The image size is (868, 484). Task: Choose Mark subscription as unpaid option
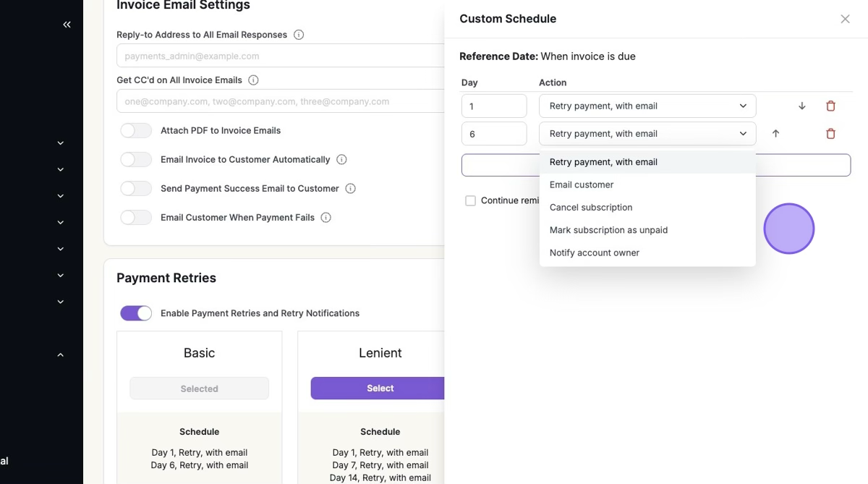coord(608,230)
